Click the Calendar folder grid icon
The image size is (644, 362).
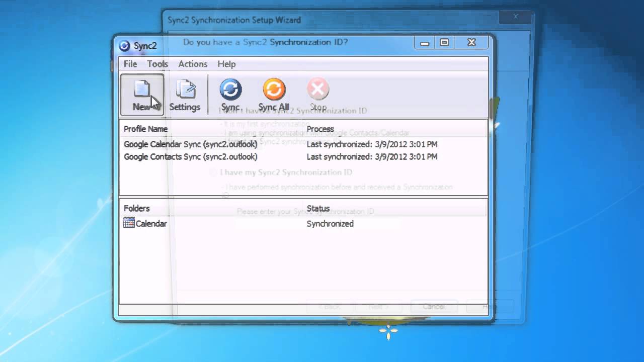coord(129,223)
